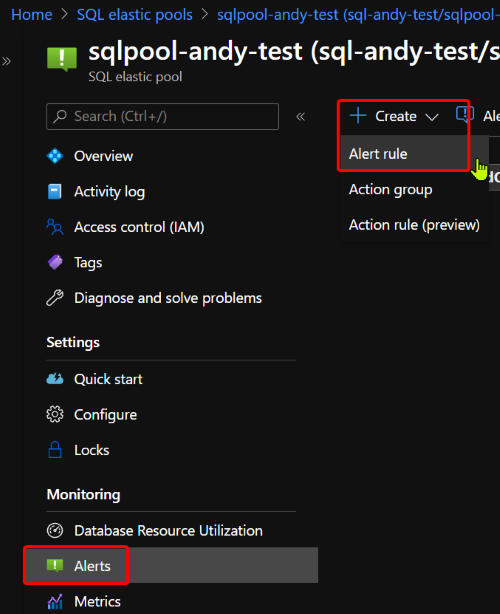Focus the Search (Ctrl+/) input field
500x614 pixels.
pos(162,116)
